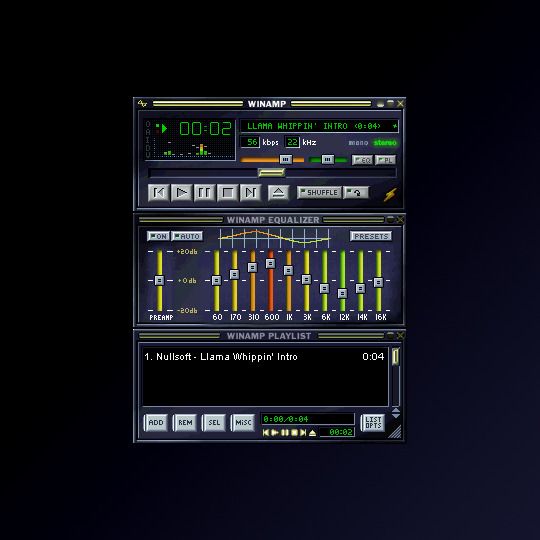
Task: Toggle Shuffle mode
Action: [x=319, y=193]
